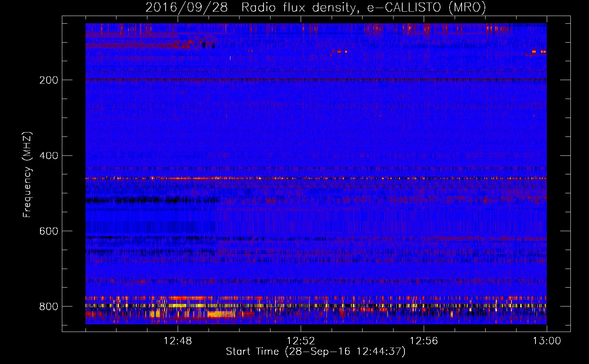Click the '13:00' time tick label
Viewport: 589px width, 364px height.
click(x=547, y=341)
